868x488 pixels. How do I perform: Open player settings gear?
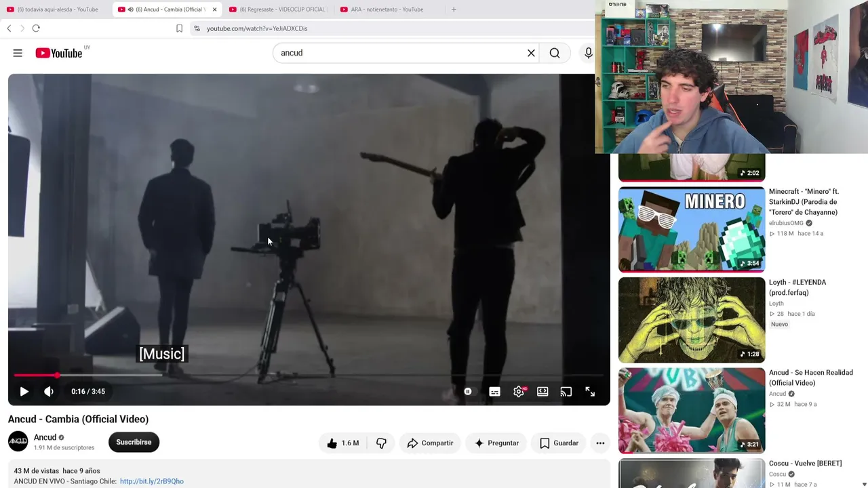pos(519,391)
